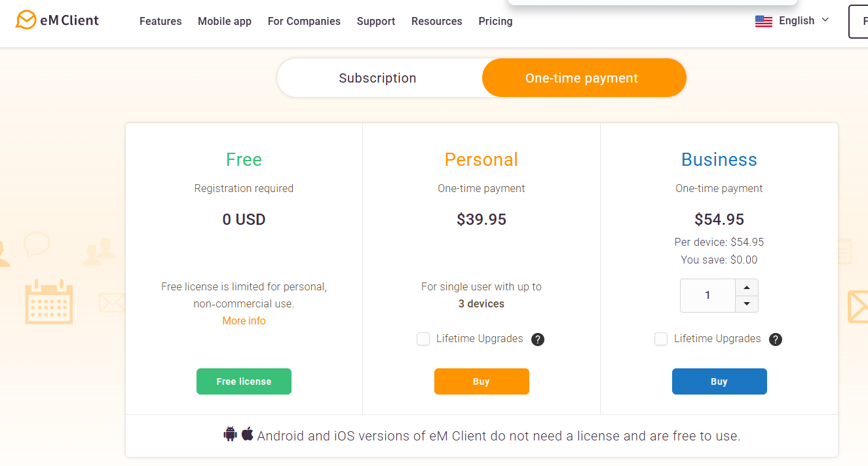
Task: Click the eM Client envelope logo icon
Action: click(x=26, y=20)
